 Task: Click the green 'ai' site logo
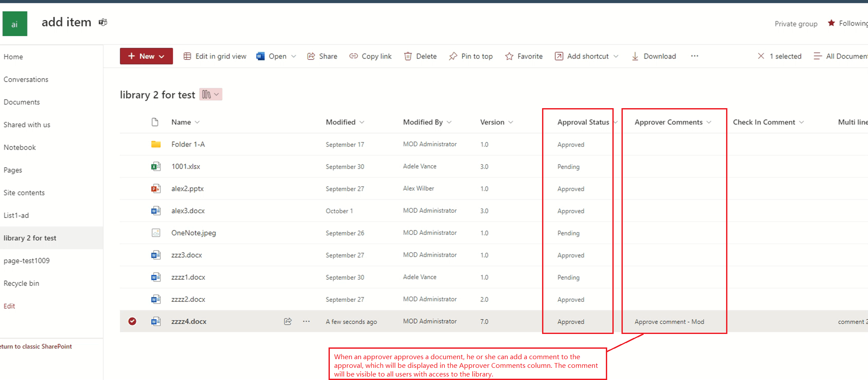click(x=15, y=24)
